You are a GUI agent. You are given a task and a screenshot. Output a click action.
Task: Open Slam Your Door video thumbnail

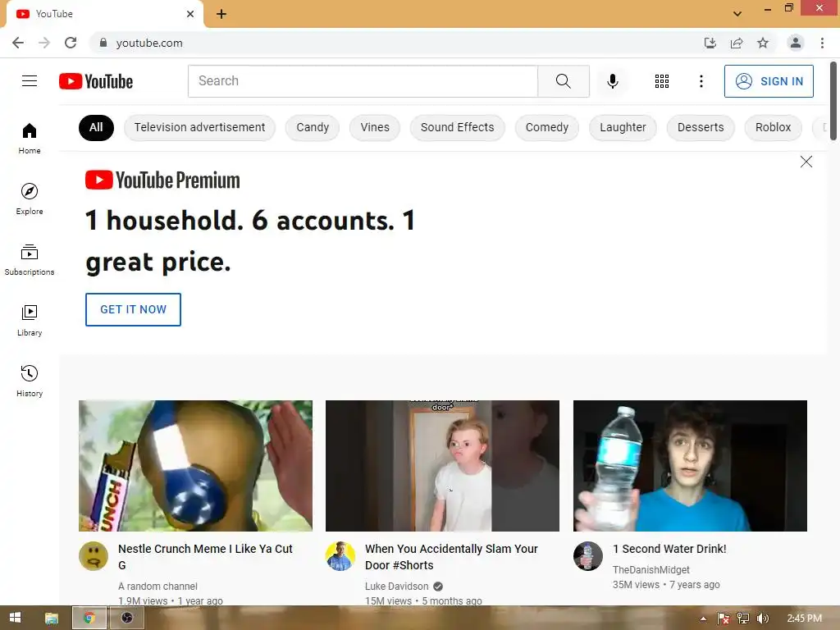click(x=442, y=466)
